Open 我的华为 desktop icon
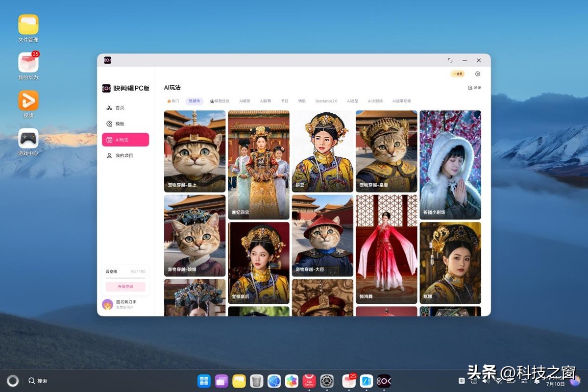This screenshot has height=392, width=588. tap(28, 62)
